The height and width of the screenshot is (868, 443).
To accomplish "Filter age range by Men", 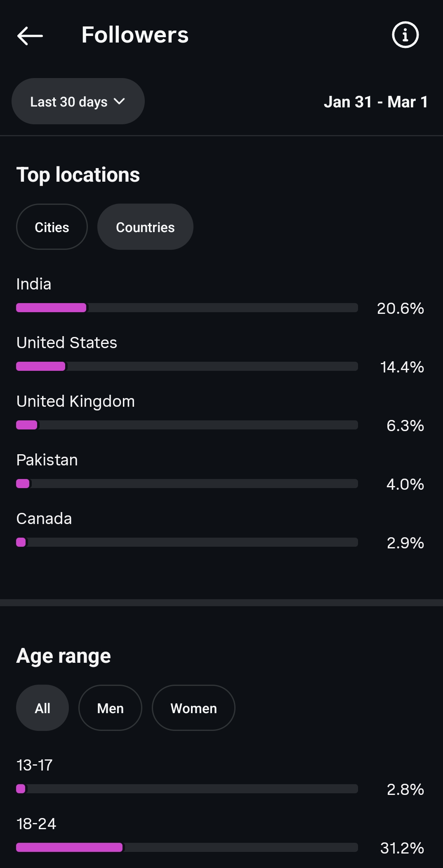I will point(110,708).
